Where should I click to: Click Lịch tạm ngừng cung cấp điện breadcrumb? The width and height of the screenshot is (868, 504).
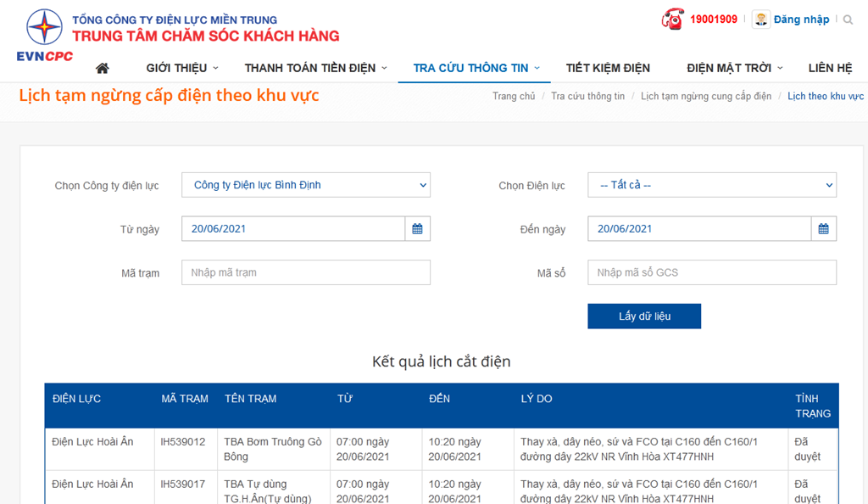pos(706,97)
